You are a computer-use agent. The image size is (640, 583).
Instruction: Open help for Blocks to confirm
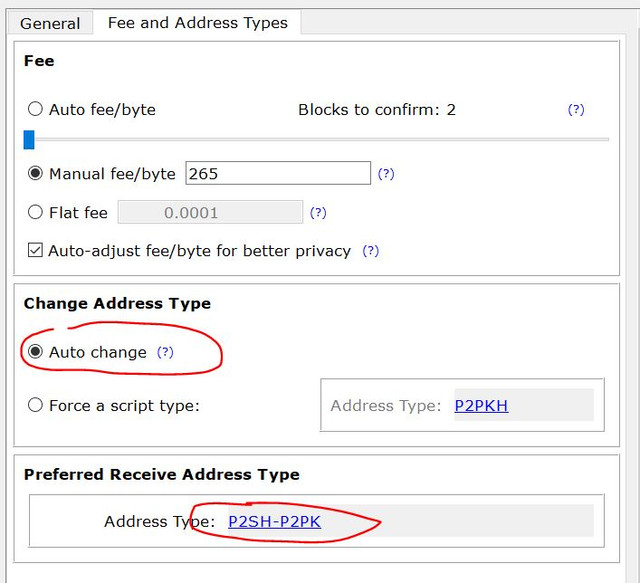tap(576, 109)
